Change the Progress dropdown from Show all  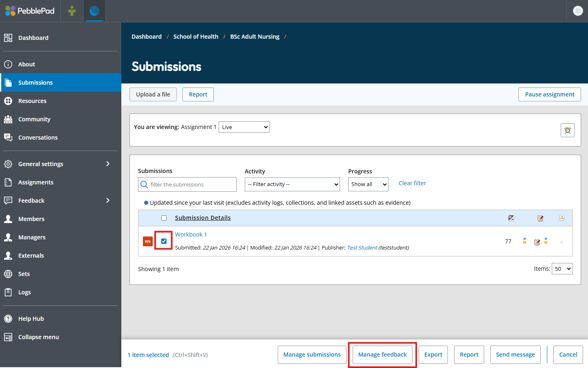(x=368, y=184)
